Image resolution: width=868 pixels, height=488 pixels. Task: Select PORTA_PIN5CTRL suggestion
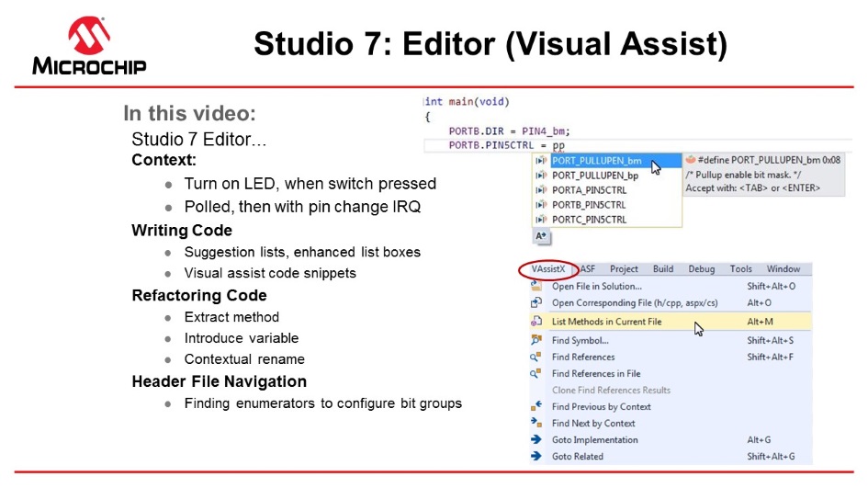607,190
